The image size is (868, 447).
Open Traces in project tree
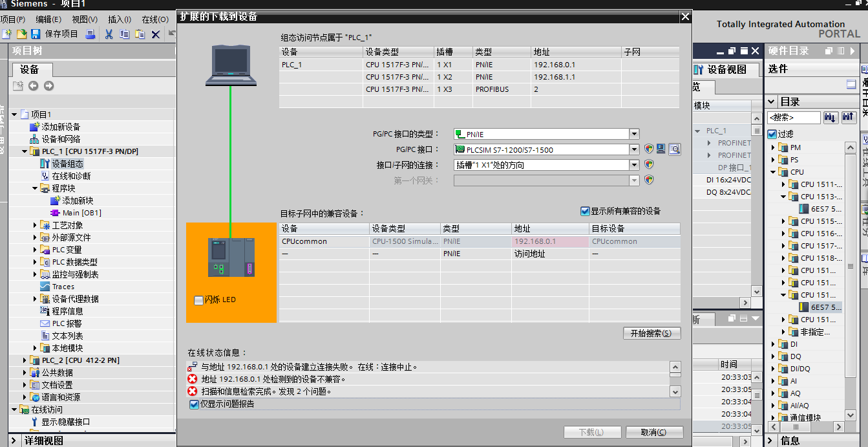pyautogui.click(x=63, y=287)
